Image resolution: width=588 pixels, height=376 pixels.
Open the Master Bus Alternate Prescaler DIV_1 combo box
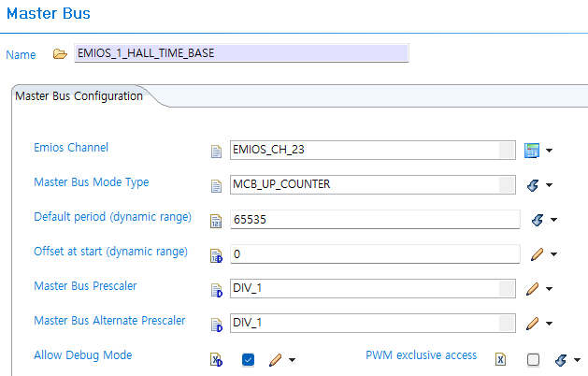point(373,323)
